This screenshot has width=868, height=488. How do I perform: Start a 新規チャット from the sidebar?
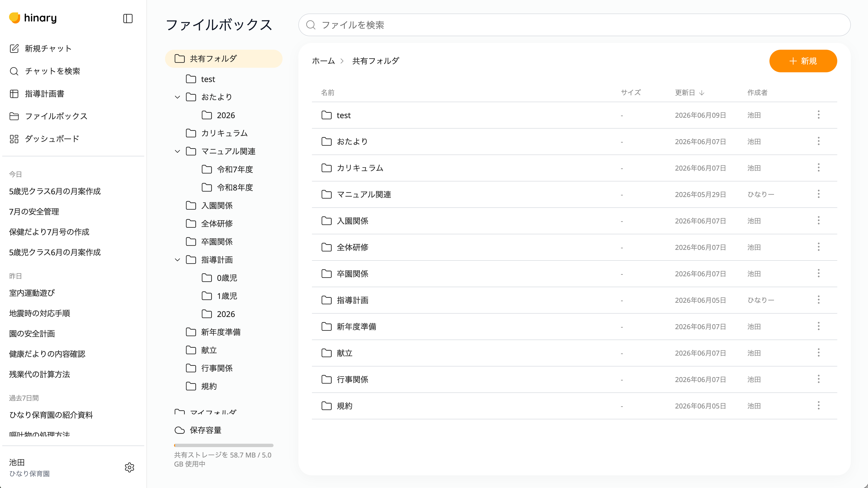40,49
